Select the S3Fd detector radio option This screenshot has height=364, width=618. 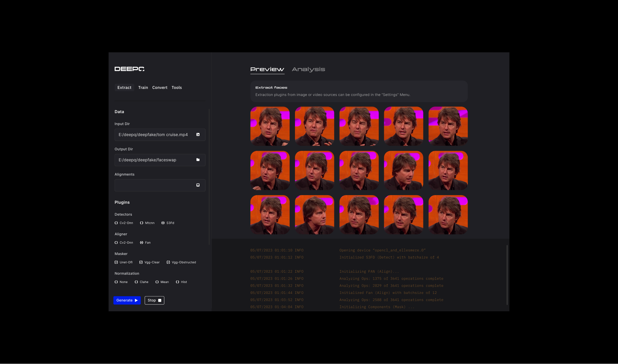pos(163,223)
